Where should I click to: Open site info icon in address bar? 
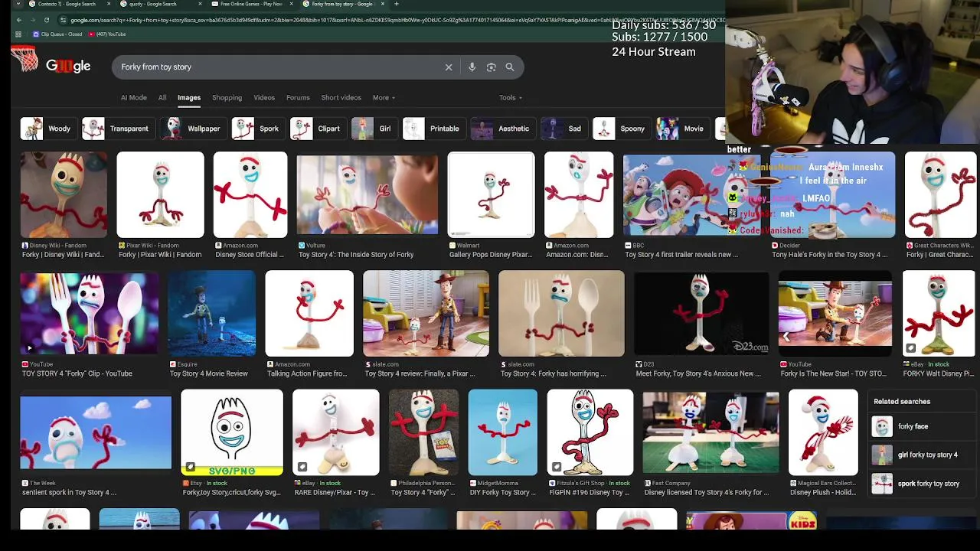(63, 20)
